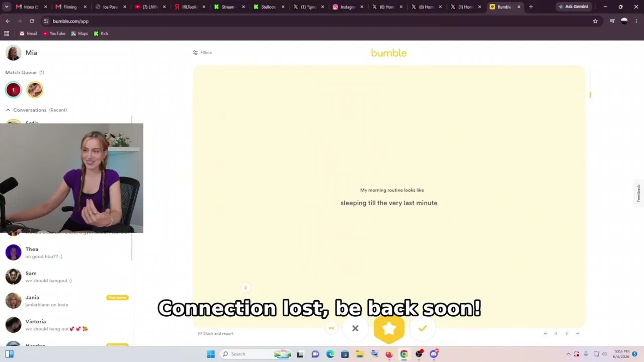Click the yellow SuperSwipe star button
This screenshot has width=644, height=362.
pos(389,329)
